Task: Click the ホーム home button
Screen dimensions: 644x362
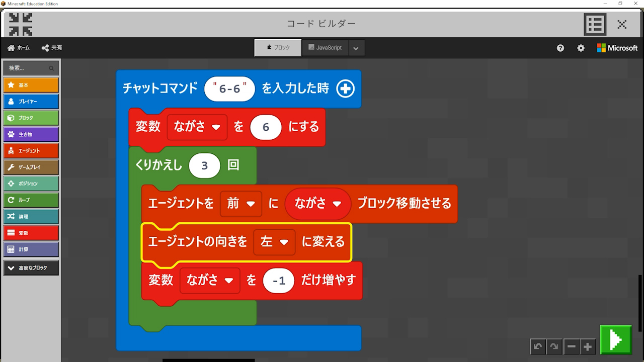Action: (x=19, y=48)
